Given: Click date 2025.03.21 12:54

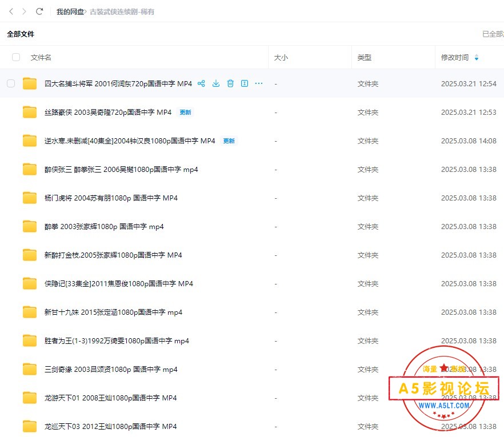Looking at the screenshot, I should 469,83.
